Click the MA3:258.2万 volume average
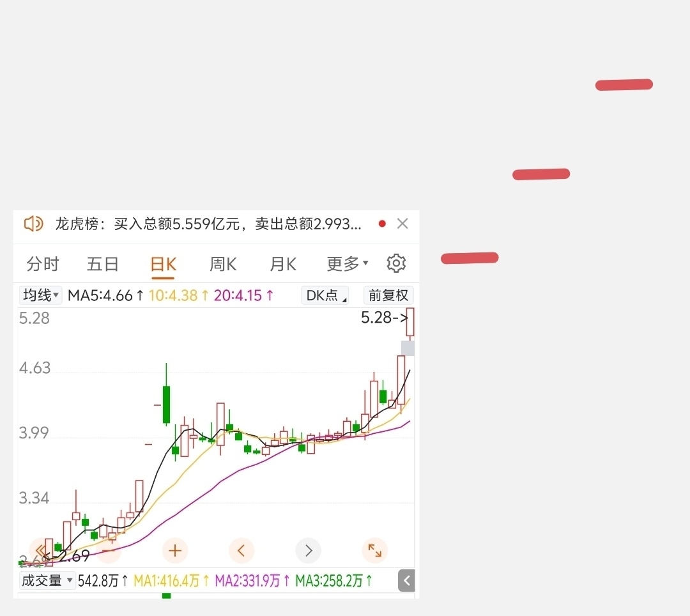 click(x=334, y=581)
